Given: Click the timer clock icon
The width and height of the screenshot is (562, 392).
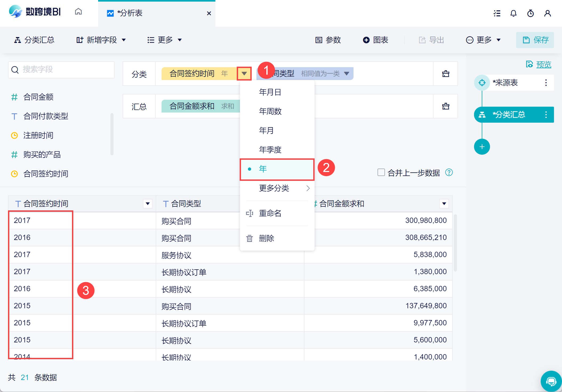Looking at the screenshot, I should pyautogui.click(x=531, y=13).
